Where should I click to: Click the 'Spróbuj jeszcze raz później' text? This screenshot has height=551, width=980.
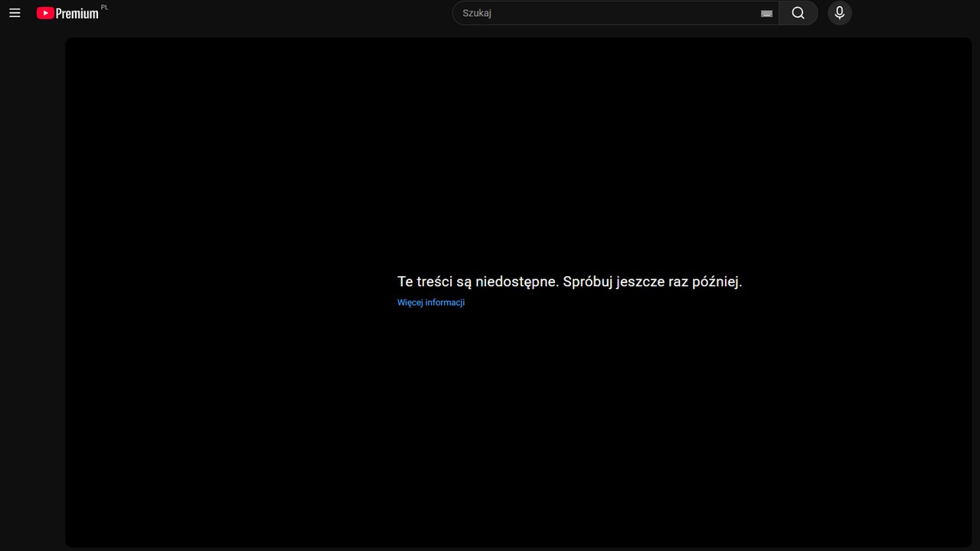[652, 282]
